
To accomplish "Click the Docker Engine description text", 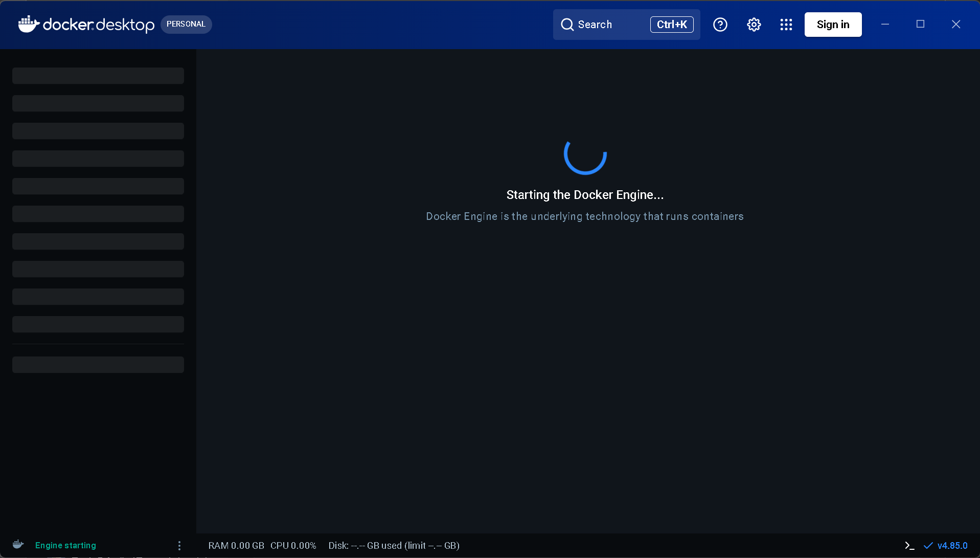I will point(585,216).
